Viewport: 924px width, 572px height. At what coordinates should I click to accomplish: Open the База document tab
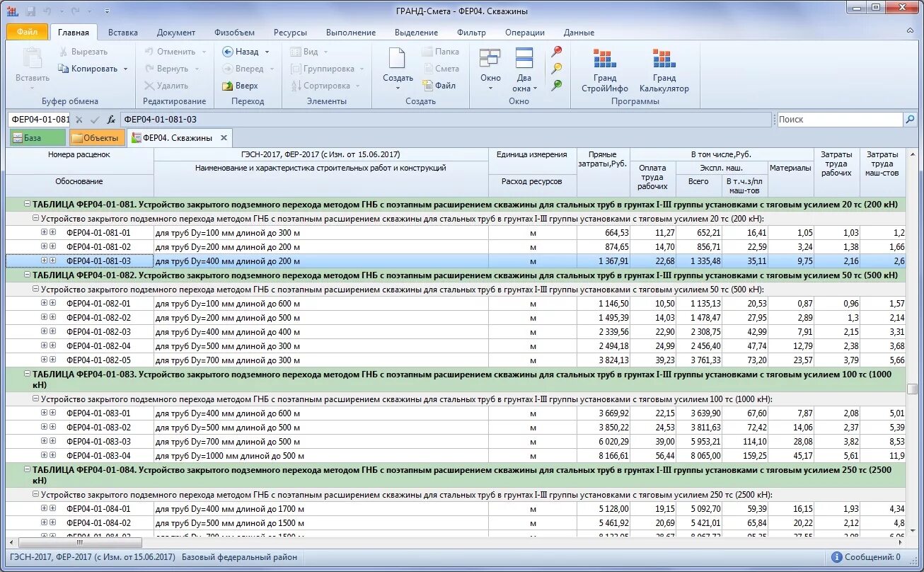point(36,138)
